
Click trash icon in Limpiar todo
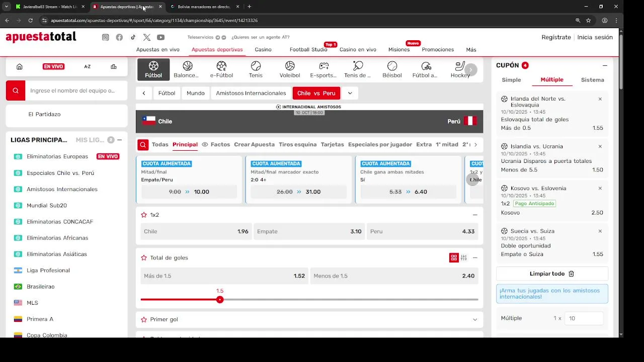pyautogui.click(x=571, y=274)
